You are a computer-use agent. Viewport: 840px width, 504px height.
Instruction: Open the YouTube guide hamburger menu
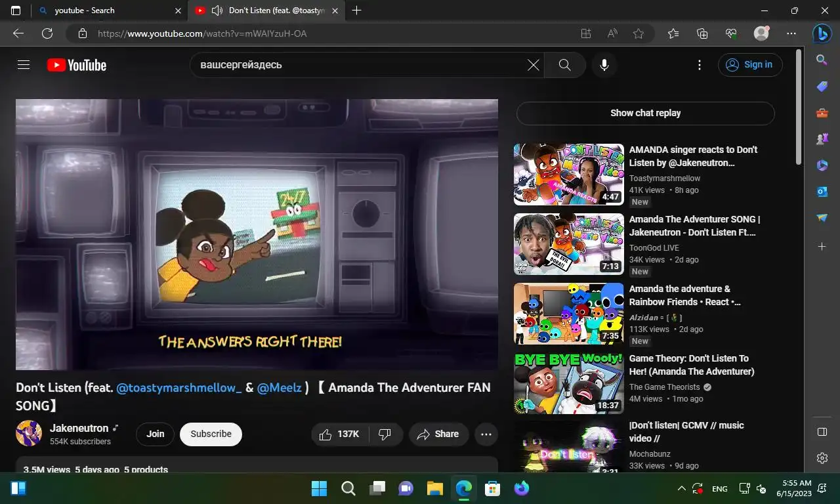(24, 65)
